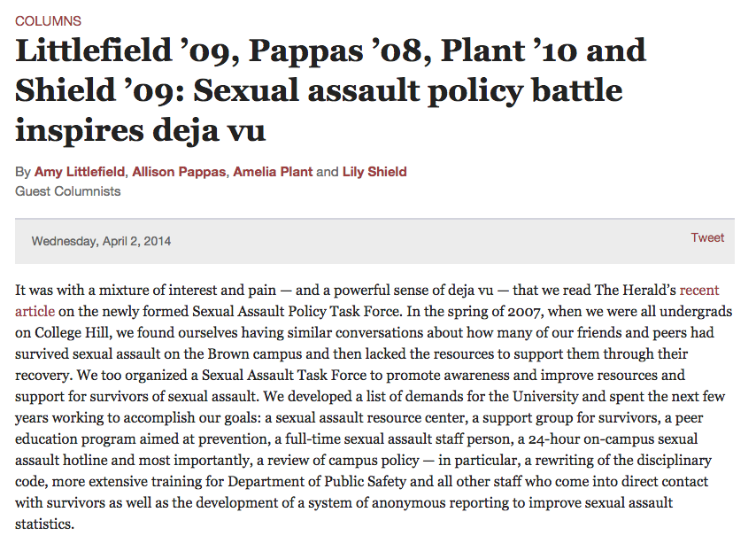Open the COLUMNS section link

click(x=48, y=21)
